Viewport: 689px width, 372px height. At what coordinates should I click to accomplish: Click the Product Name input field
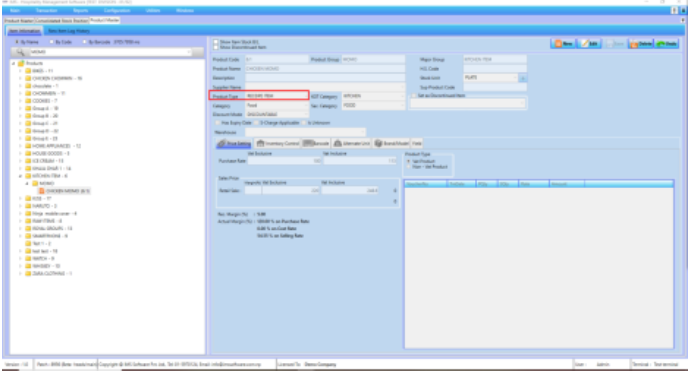click(x=325, y=69)
